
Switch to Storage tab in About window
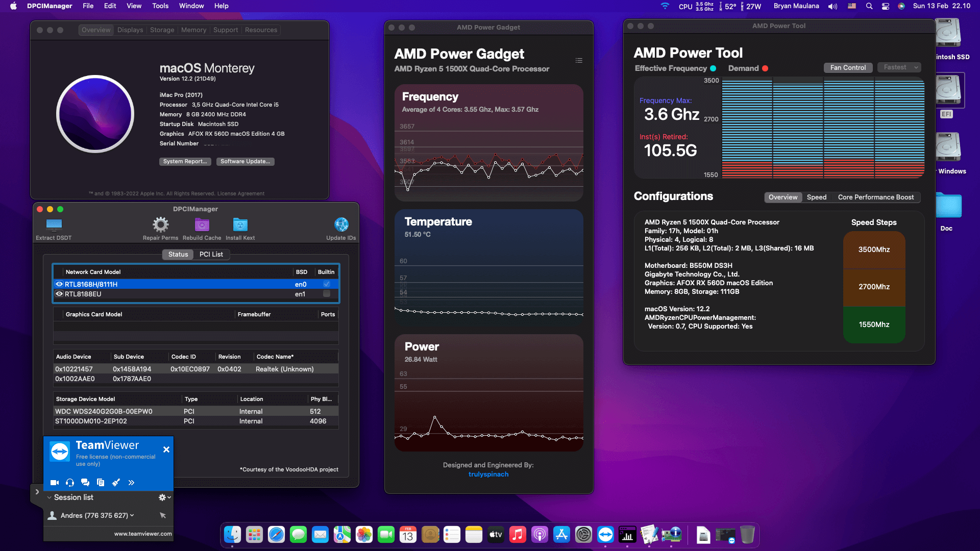click(x=162, y=30)
